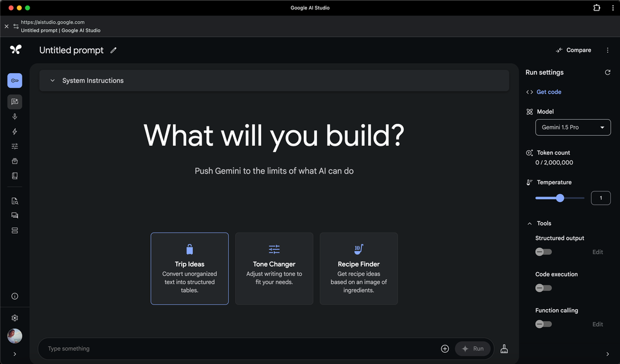Select the Starter Apps lightning icon
Image resolution: width=620 pixels, height=364 pixels.
(15, 131)
